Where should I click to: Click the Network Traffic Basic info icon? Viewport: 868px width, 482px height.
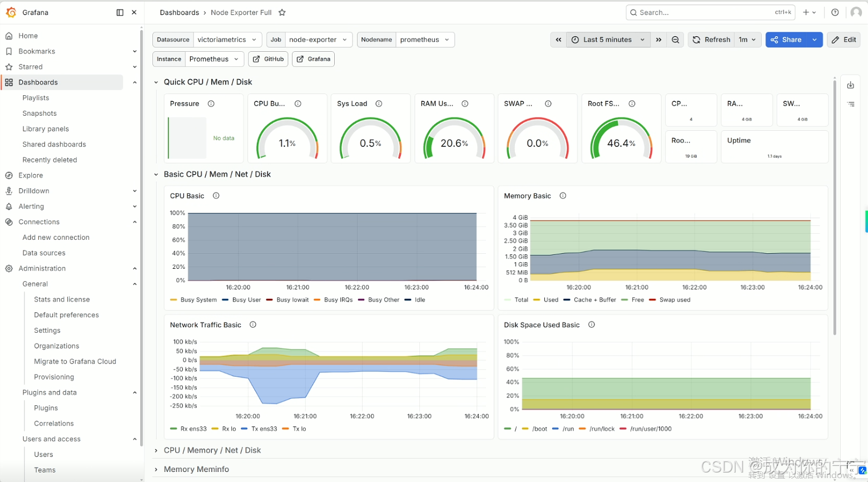pyautogui.click(x=253, y=325)
